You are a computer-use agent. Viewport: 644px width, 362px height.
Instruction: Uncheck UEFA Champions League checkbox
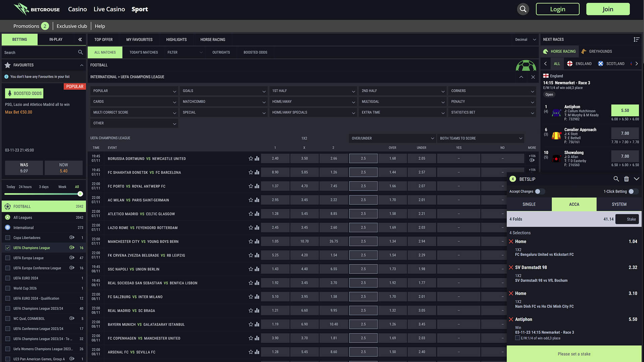(8, 248)
